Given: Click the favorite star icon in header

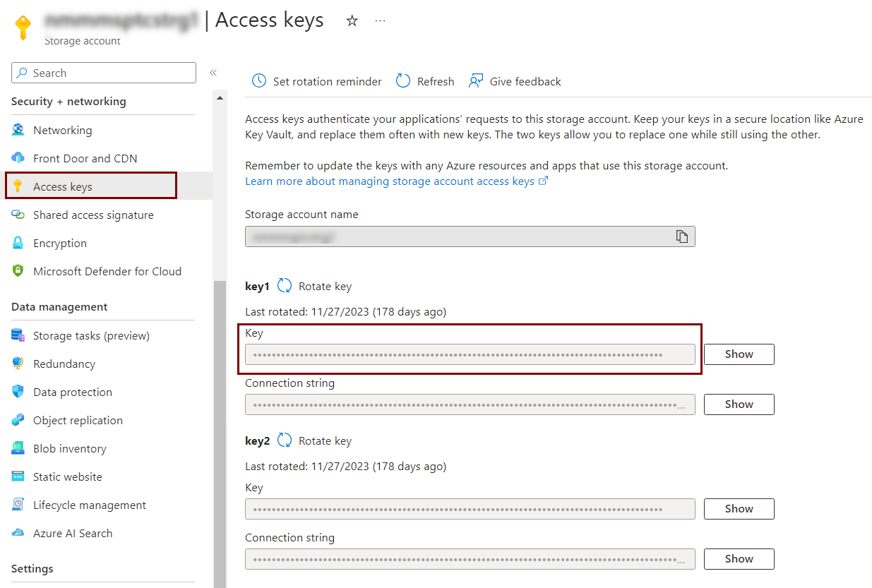Looking at the screenshot, I should 352,21.
